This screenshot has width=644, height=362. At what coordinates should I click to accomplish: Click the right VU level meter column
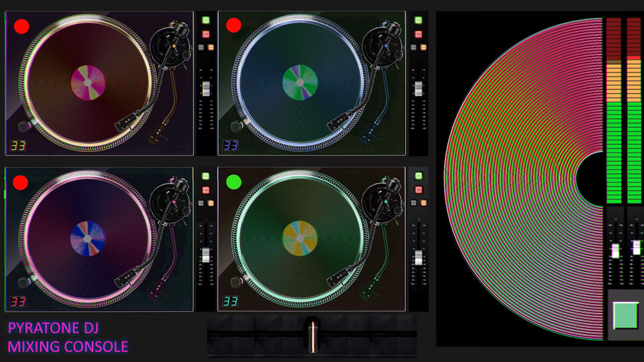(x=635, y=111)
